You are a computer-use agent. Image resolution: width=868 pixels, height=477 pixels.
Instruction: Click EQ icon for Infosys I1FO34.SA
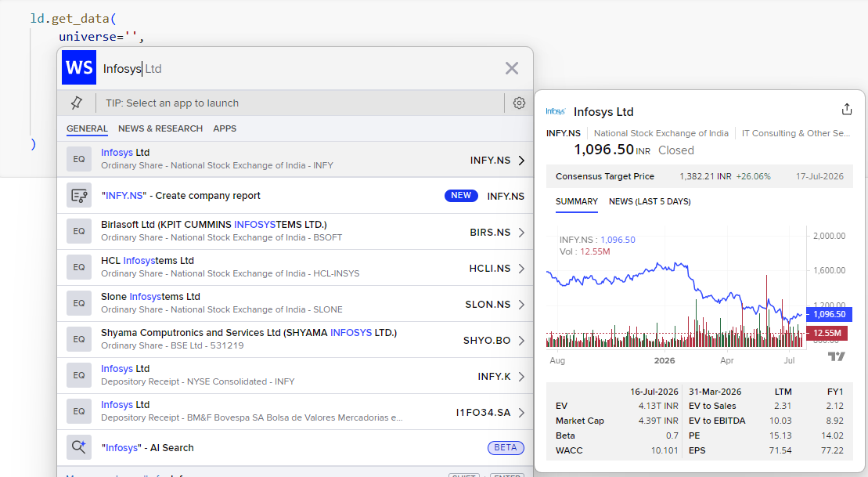click(x=78, y=411)
